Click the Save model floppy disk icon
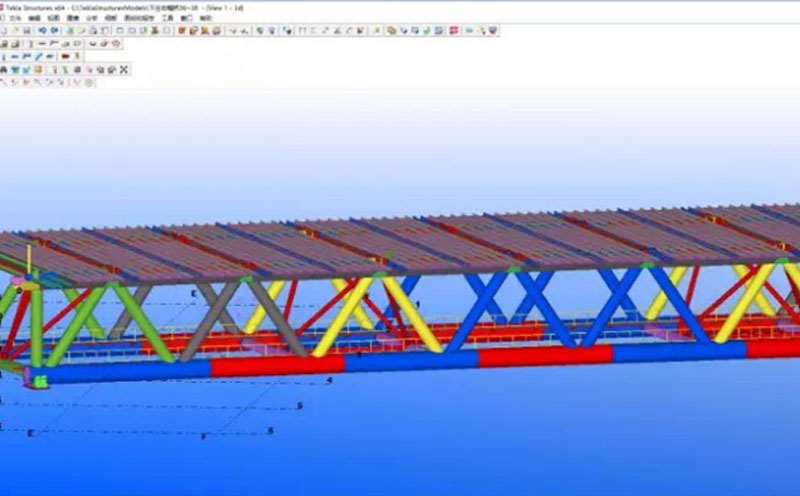 [x=28, y=31]
